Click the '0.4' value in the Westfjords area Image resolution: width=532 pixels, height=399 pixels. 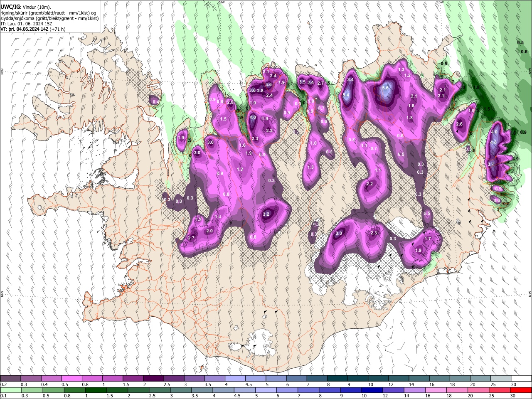(156, 101)
